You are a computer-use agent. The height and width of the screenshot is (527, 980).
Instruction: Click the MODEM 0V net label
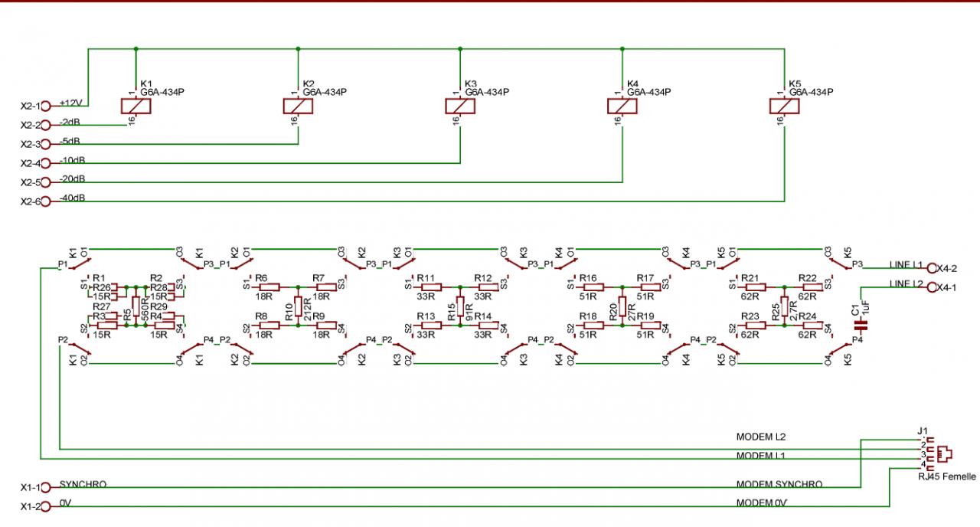[x=762, y=503]
